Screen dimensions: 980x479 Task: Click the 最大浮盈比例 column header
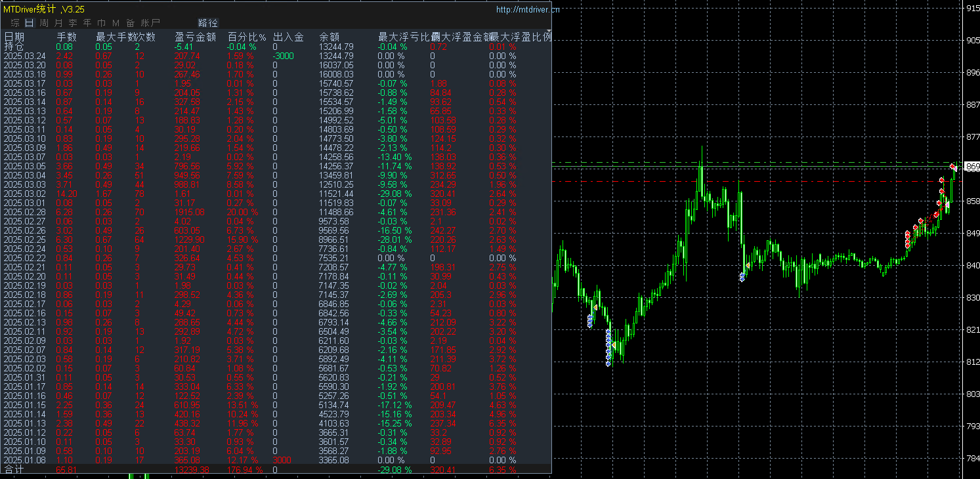click(x=521, y=37)
